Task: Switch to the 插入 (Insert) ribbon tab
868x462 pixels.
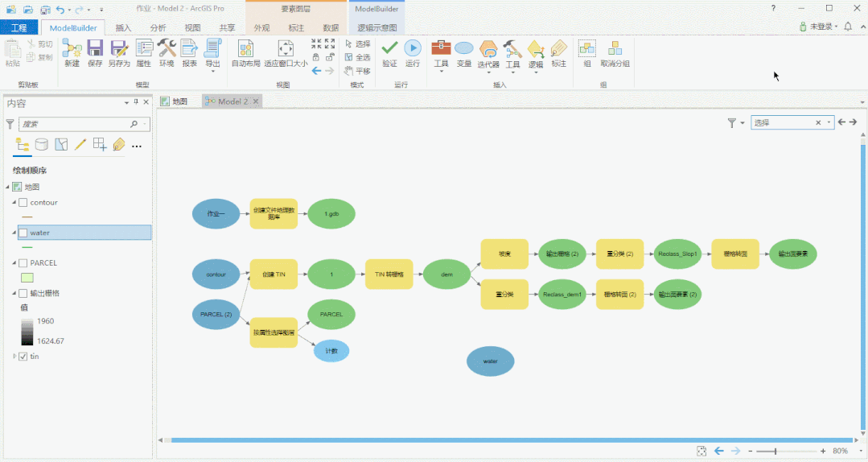Action: point(123,27)
